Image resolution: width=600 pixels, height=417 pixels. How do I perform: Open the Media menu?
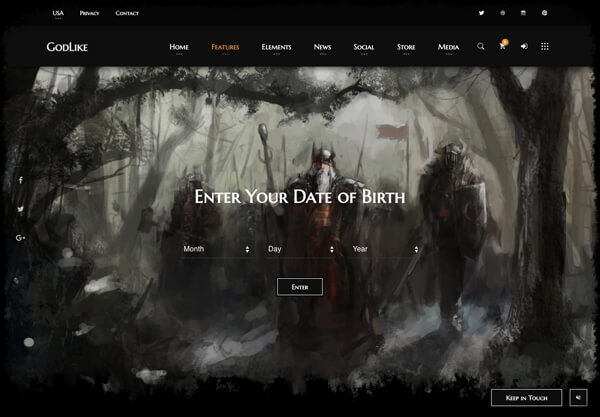pyautogui.click(x=448, y=47)
